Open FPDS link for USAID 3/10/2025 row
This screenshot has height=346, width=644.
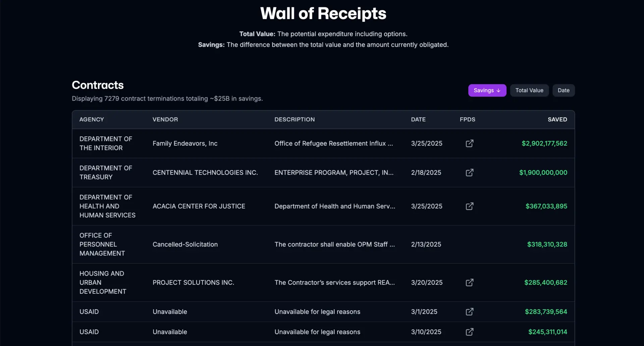click(470, 332)
